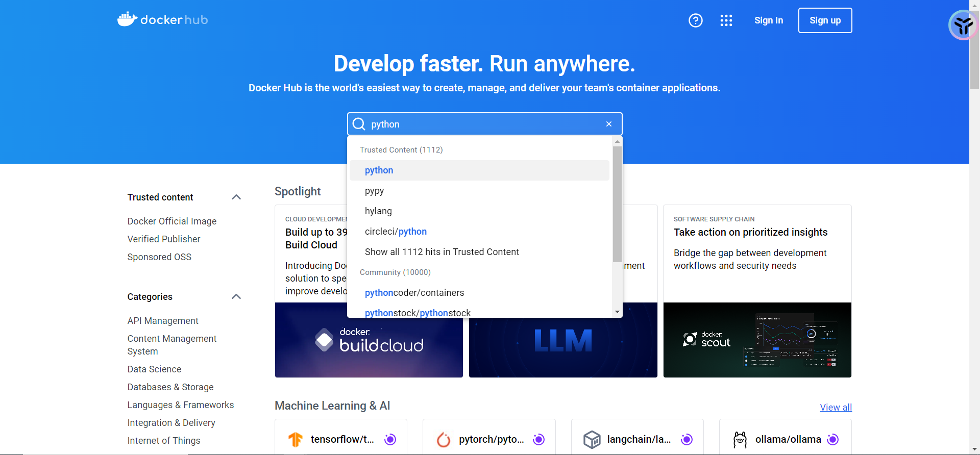Screen dimensions: 980x455
Task: Open the Data Science category
Action: pyautogui.click(x=154, y=369)
